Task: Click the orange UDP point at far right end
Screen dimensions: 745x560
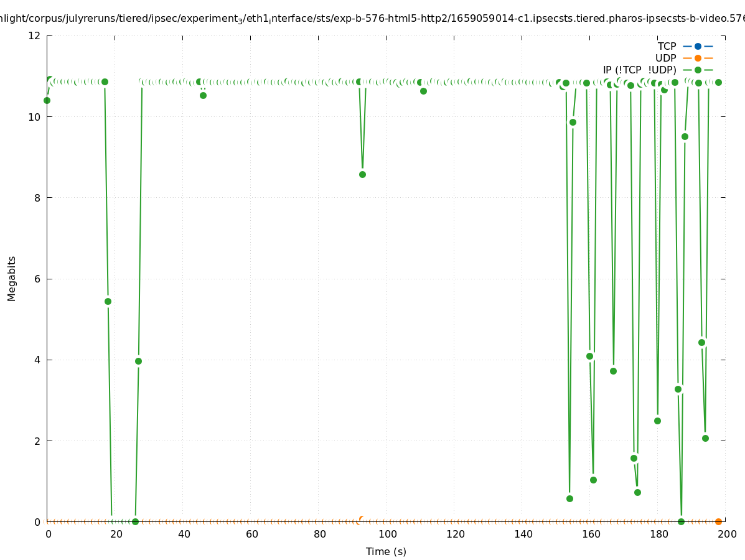Action: (x=718, y=521)
